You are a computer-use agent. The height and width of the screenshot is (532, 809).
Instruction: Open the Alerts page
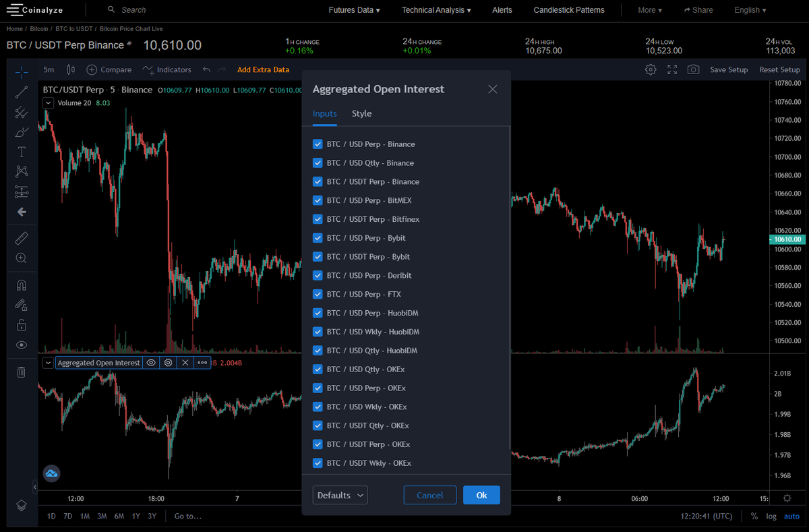502,10
